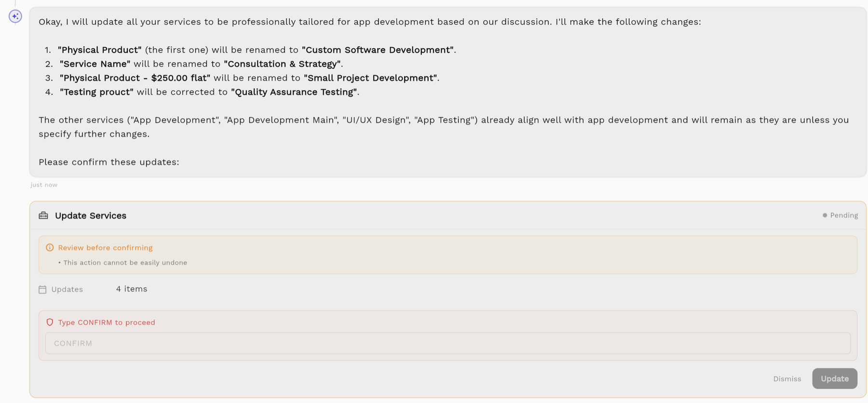
Task: Click the briefcase icon beside Update Services
Action: coord(43,215)
